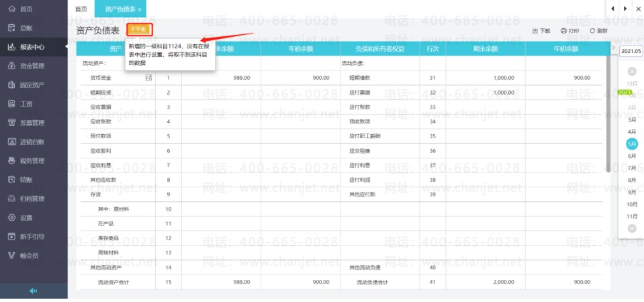The width and height of the screenshot is (644, 302).
Task: Click the 总账 ledger icon in sidebar
Action: click(x=12, y=28)
